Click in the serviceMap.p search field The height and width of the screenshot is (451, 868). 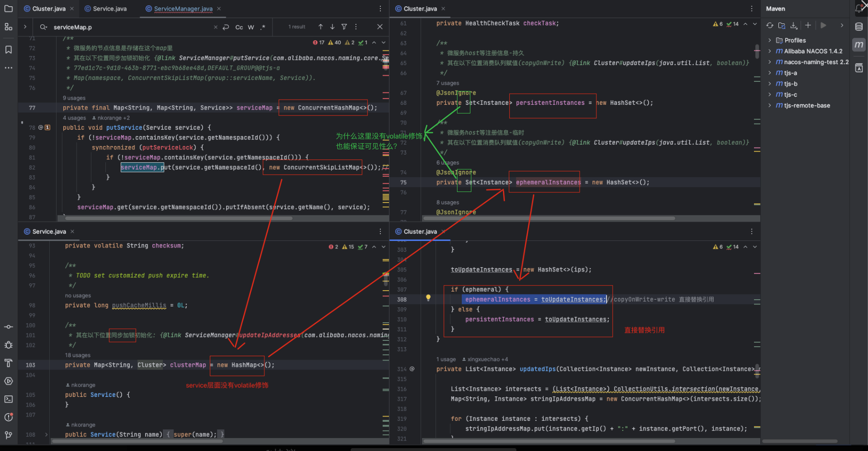click(x=129, y=27)
